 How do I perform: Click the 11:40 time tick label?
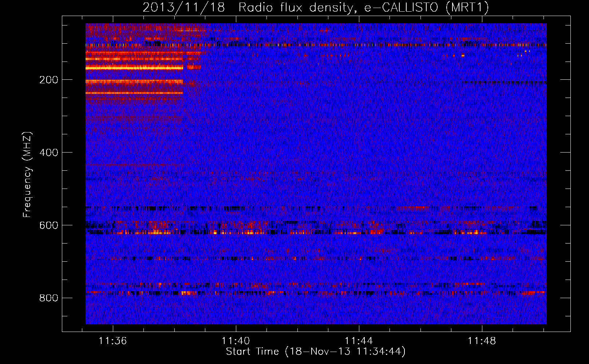(236, 341)
